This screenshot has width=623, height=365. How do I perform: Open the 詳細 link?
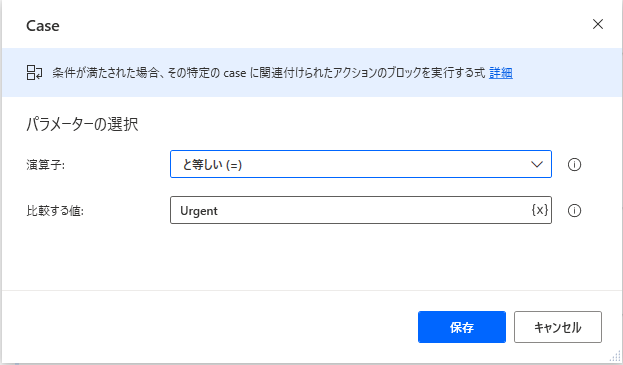pos(501,73)
